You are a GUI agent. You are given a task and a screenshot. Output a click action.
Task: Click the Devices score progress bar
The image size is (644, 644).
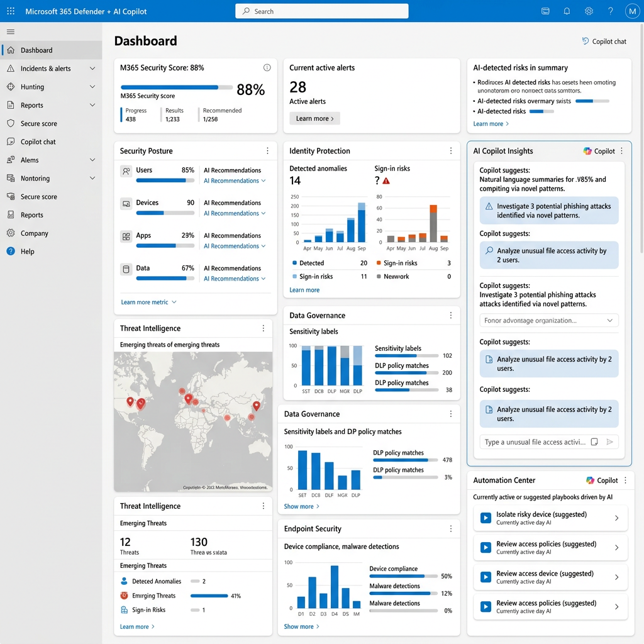(165, 213)
